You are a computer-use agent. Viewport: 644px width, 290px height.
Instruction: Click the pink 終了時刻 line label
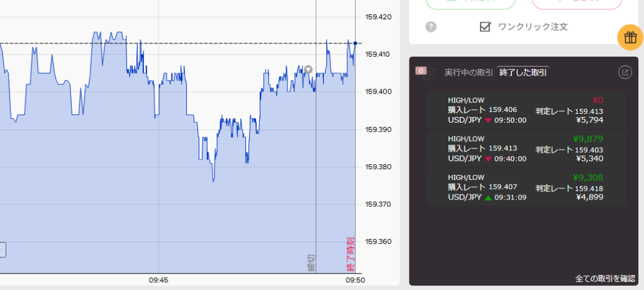tap(351, 254)
